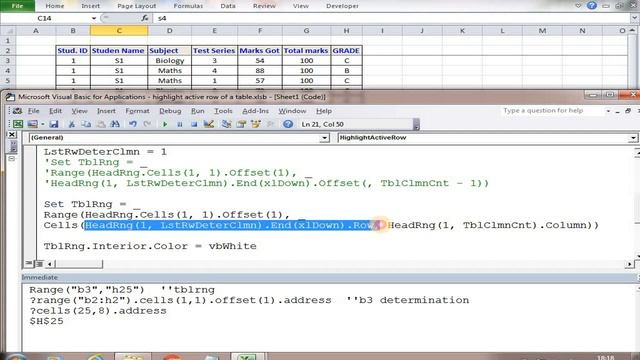Click the Save icon in VBA toolbar
This screenshot has height=360, width=640.
(x=54, y=124)
